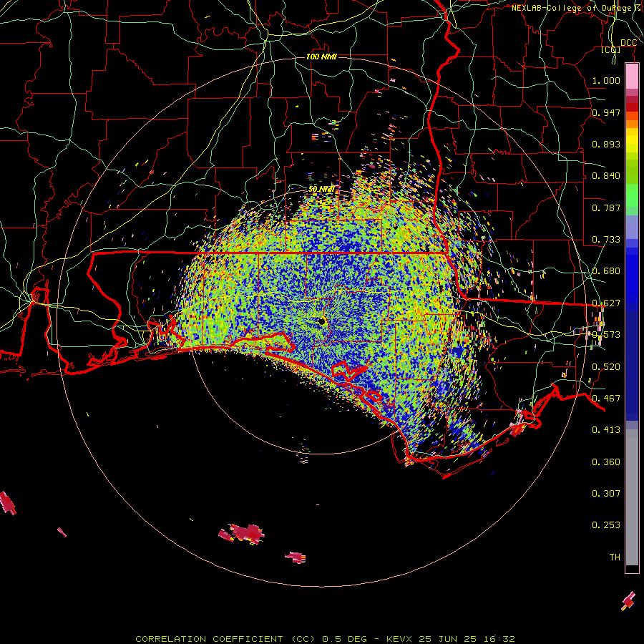The image size is (644, 644).
Task: Select the 1.000 value on the color scale
Action: click(x=606, y=80)
